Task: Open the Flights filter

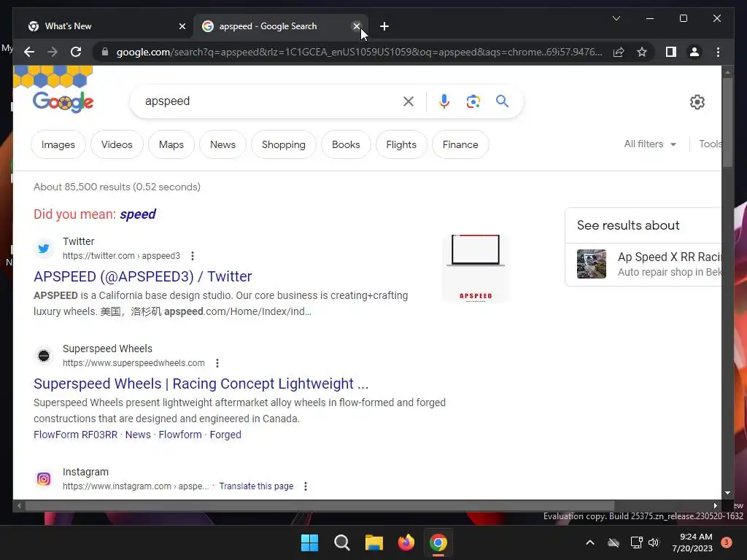Action: (x=401, y=144)
